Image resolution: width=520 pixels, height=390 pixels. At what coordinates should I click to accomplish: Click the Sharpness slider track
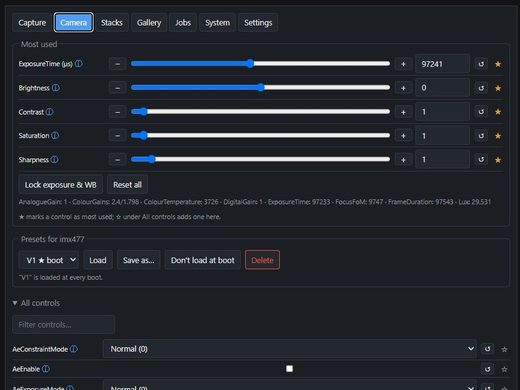tap(260, 159)
